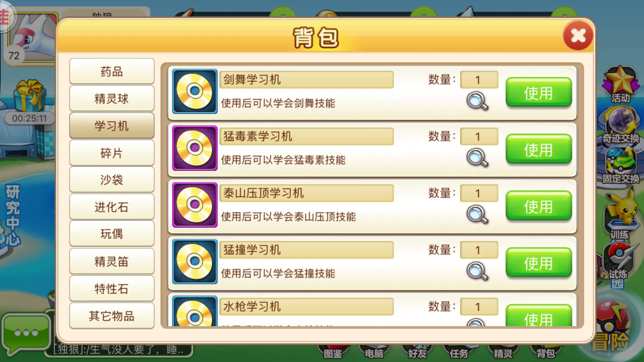This screenshot has width=644, height=362.
Task: Inspect 剑舞学习机 with its magnifier icon
Action: coord(477,101)
